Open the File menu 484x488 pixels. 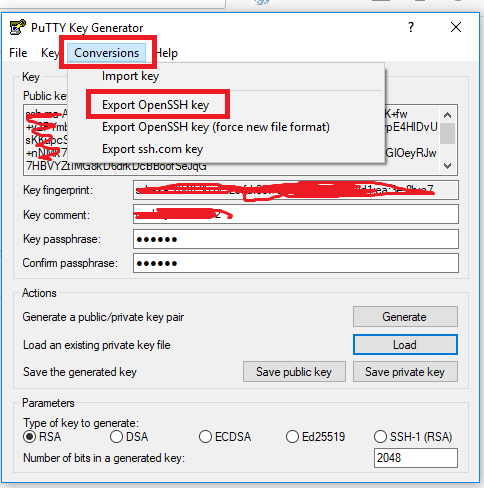(18, 53)
